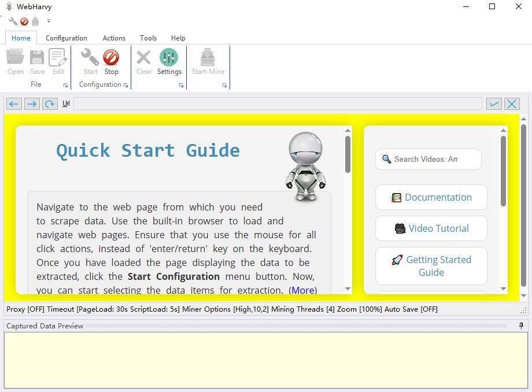
Task: Open quick access toolbar customize dropdown
Action: coord(49,21)
